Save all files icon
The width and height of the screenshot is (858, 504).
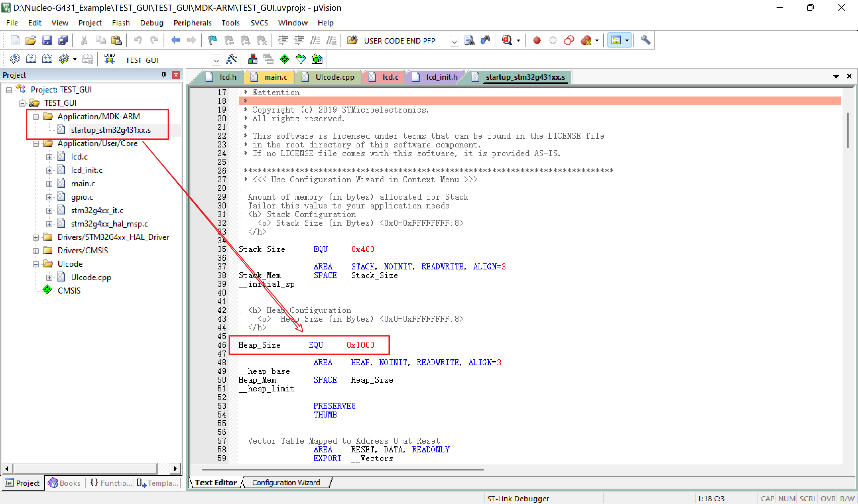(63, 41)
